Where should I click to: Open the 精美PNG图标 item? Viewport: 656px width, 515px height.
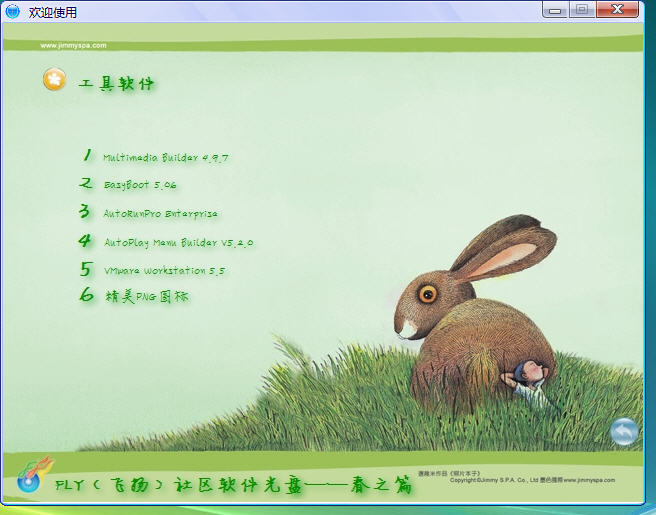(x=146, y=297)
